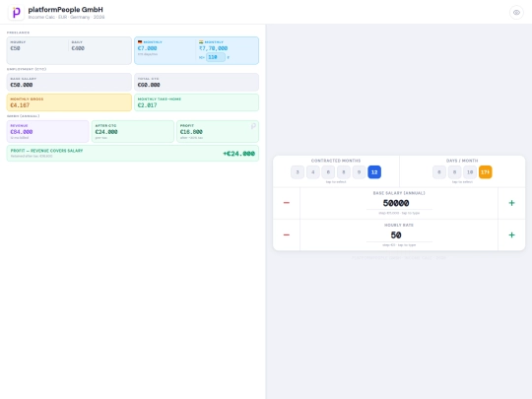
Task: Select 6 contracted months
Action: coord(328,172)
